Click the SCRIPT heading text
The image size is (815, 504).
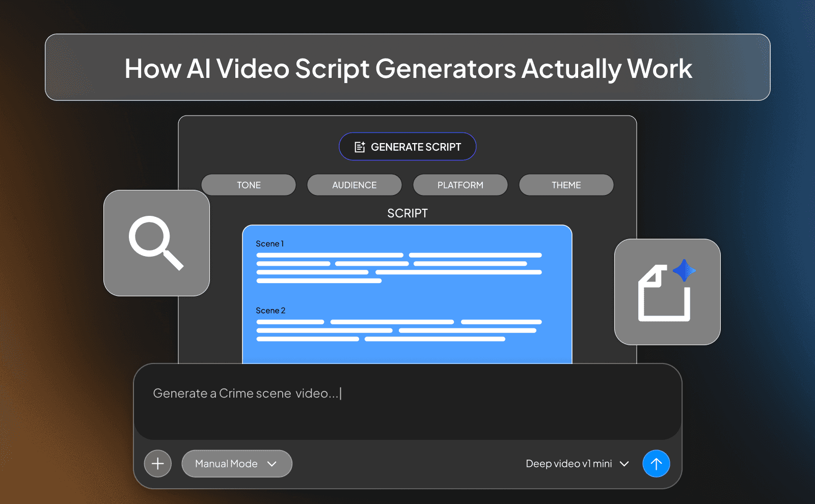pos(407,213)
